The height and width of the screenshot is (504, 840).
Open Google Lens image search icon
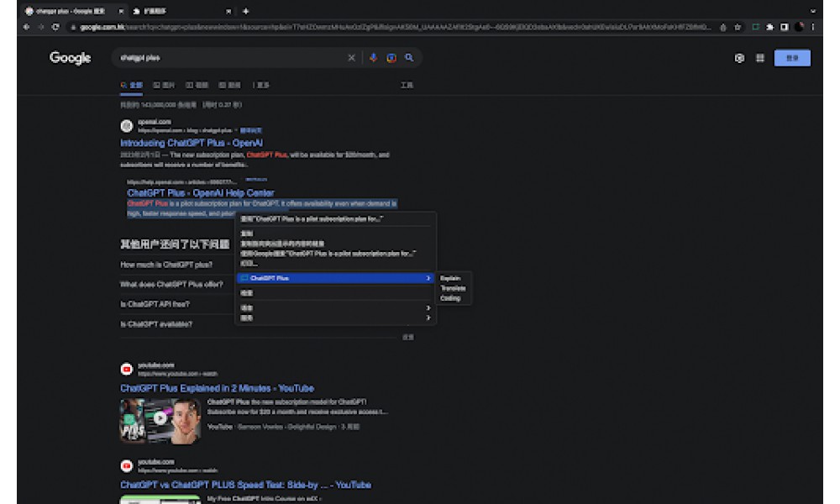pyautogui.click(x=391, y=58)
